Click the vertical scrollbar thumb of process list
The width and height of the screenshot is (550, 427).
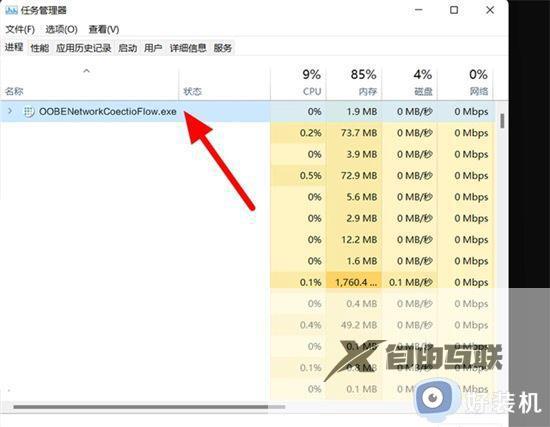pyautogui.click(x=502, y=121)
